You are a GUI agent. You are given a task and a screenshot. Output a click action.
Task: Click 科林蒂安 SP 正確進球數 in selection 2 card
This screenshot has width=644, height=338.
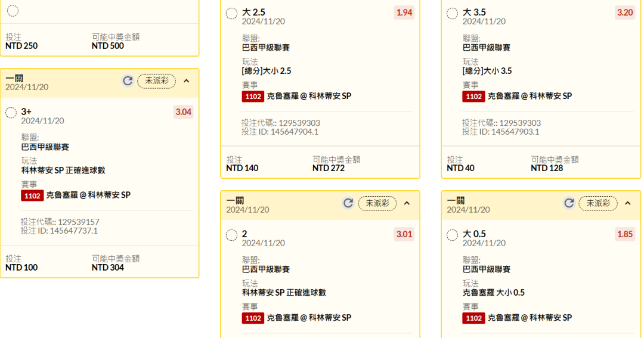(x=284, y=293)
